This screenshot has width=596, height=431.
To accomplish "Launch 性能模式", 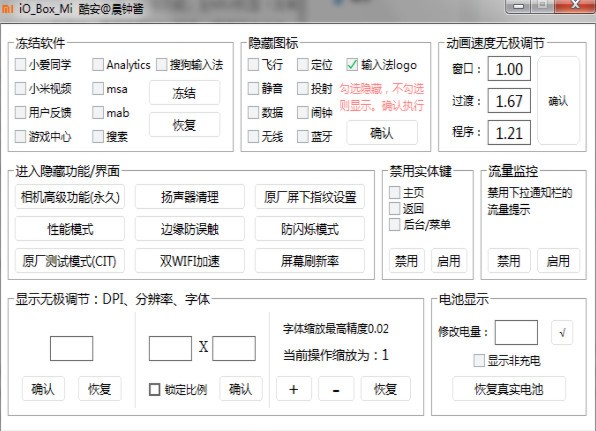I will 70,229.
